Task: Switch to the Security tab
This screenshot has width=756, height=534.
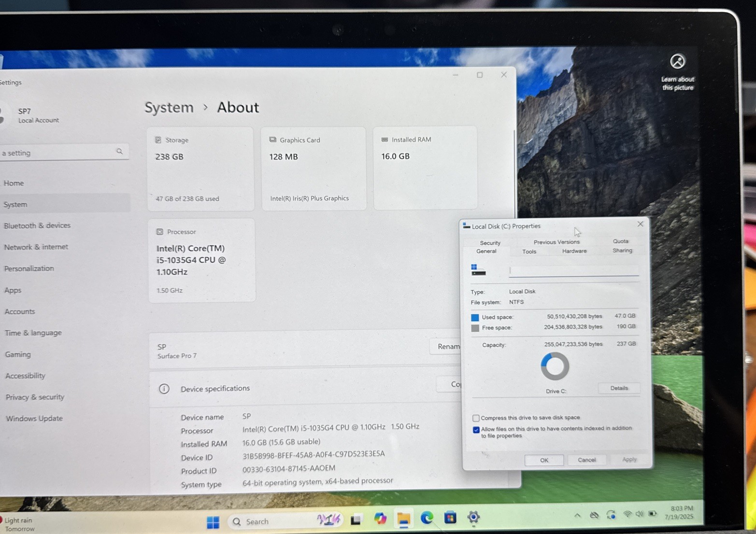Action: (x=490, y=243)
